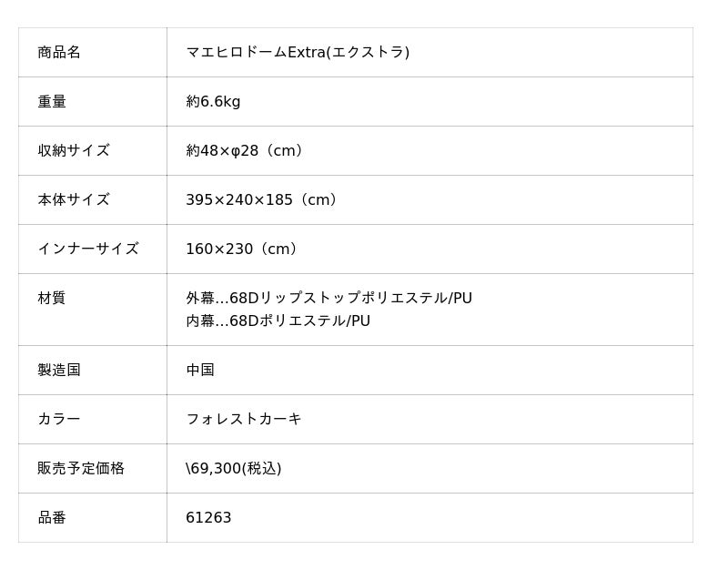Select the フォレストカーキ color value
Screen dimensions: 728x570
244,420
